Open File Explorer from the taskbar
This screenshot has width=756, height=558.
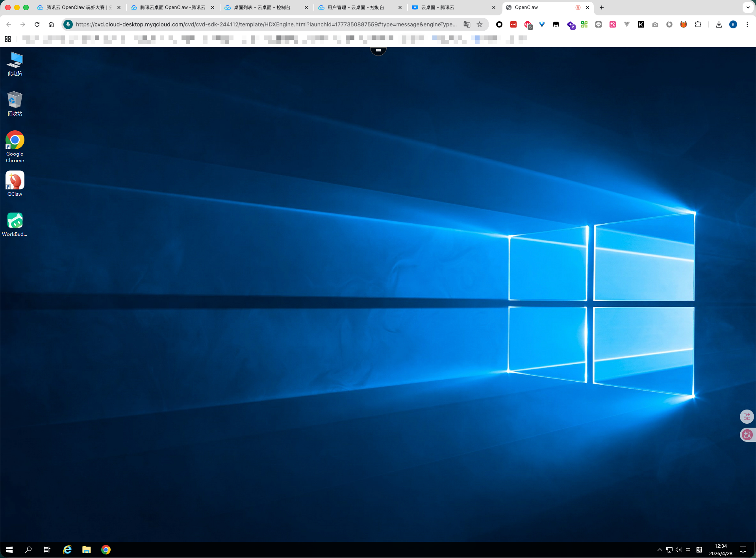(87, 550)
